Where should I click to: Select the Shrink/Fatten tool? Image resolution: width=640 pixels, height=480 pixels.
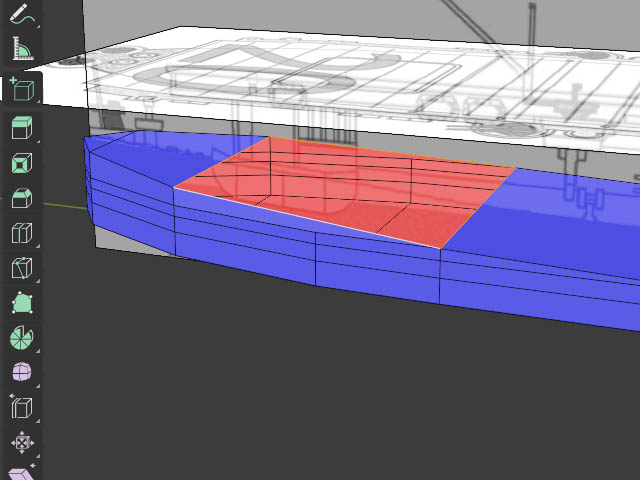[22, 442]
